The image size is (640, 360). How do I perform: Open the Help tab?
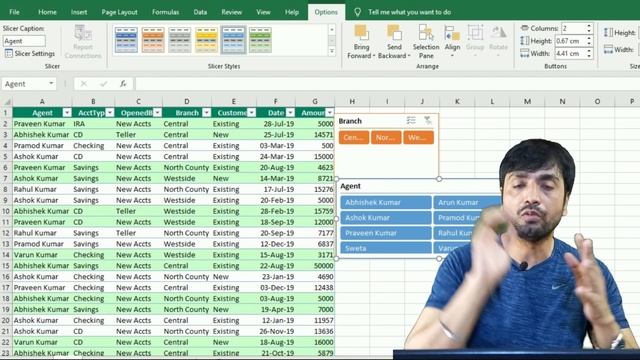tap(291, 12)
